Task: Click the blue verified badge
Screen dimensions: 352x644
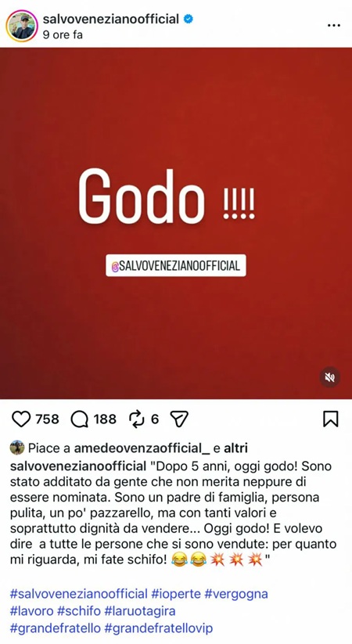Action: click(188, 19)
